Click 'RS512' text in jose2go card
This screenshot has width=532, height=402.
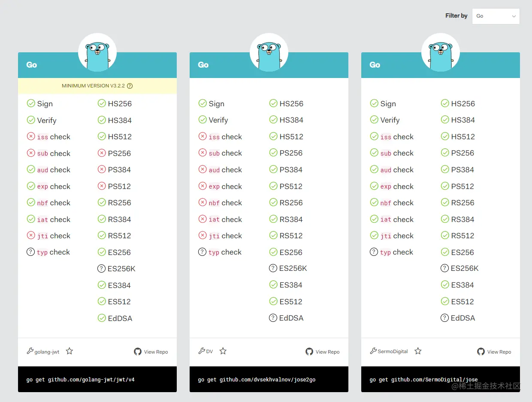pos(291,236)
